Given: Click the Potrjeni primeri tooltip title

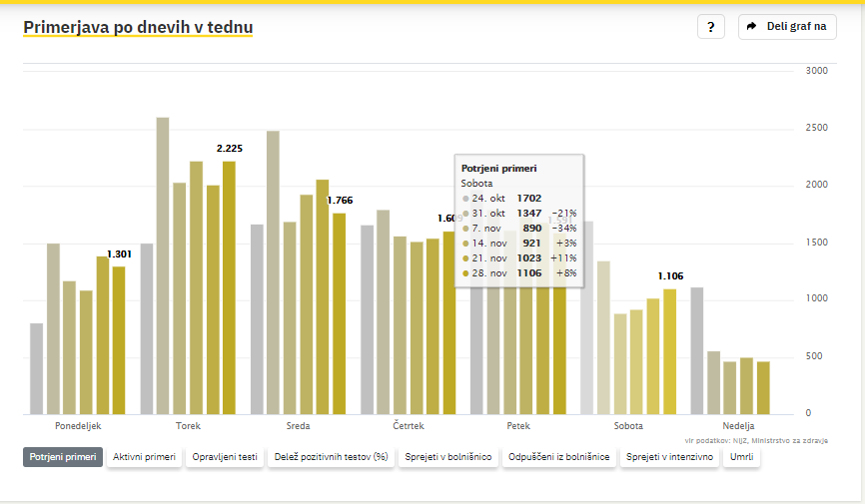Looking at the screenshot, I should point(498,169).
